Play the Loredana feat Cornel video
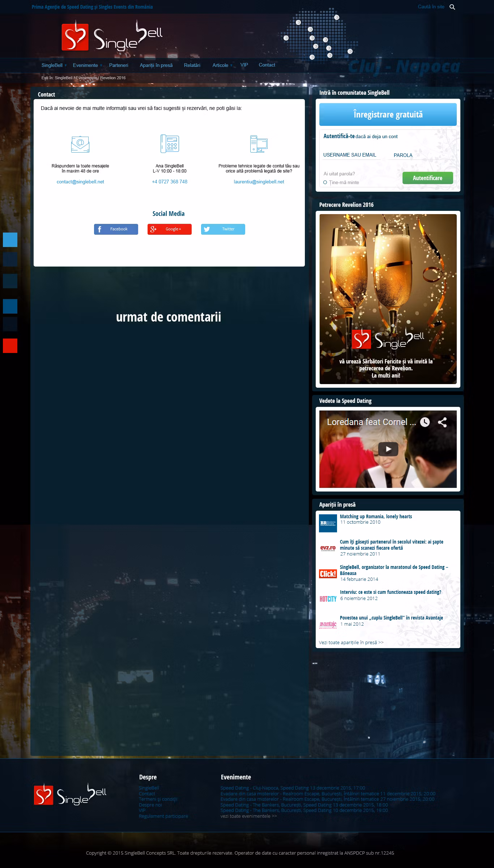494x868 pixels. [x=388, y=449]
